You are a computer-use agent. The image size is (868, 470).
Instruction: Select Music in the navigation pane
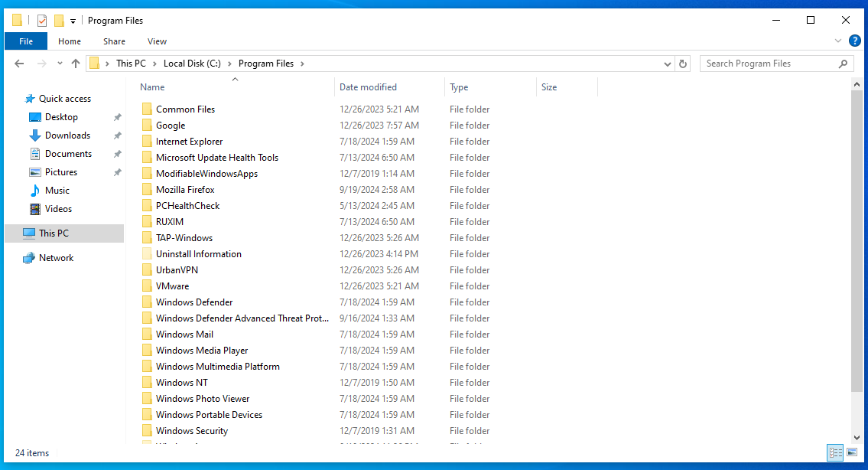click(57, 190)
